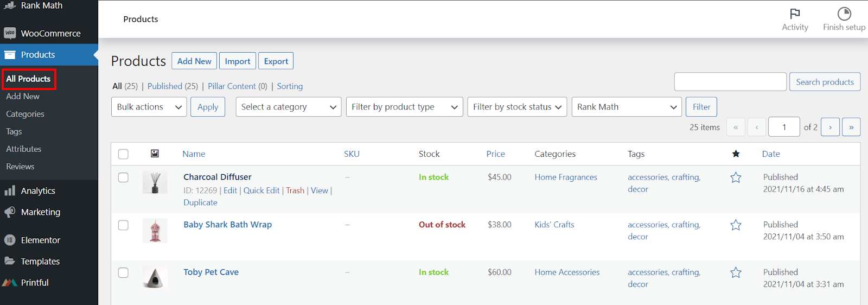The height and width of the screenshot is (305, 868).
Task: Click the Finish setup progress icon
Action: [x=844, y=14]
